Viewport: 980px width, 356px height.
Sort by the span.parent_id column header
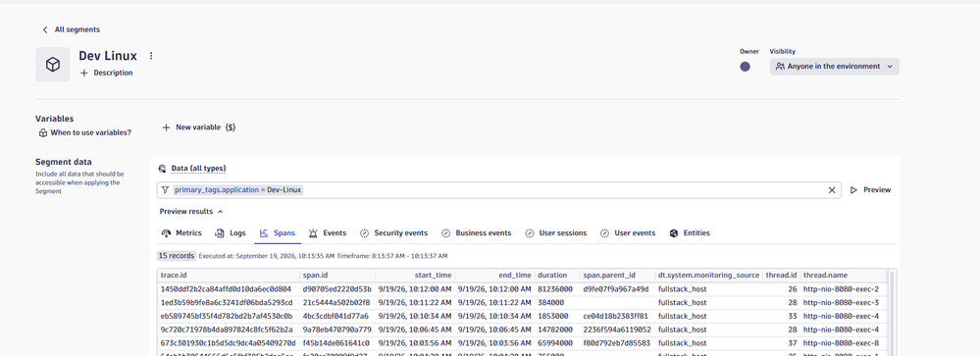(617, 275)
